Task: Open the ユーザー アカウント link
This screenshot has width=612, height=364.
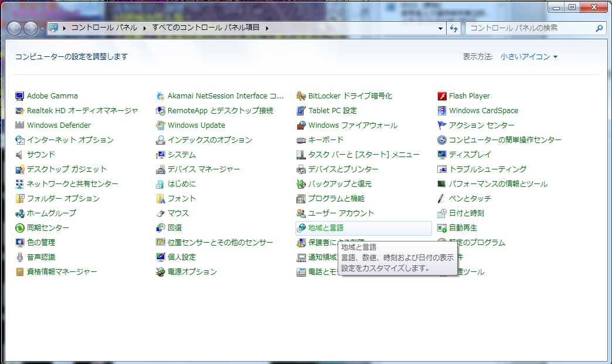Action: click(x=341, y=213)
